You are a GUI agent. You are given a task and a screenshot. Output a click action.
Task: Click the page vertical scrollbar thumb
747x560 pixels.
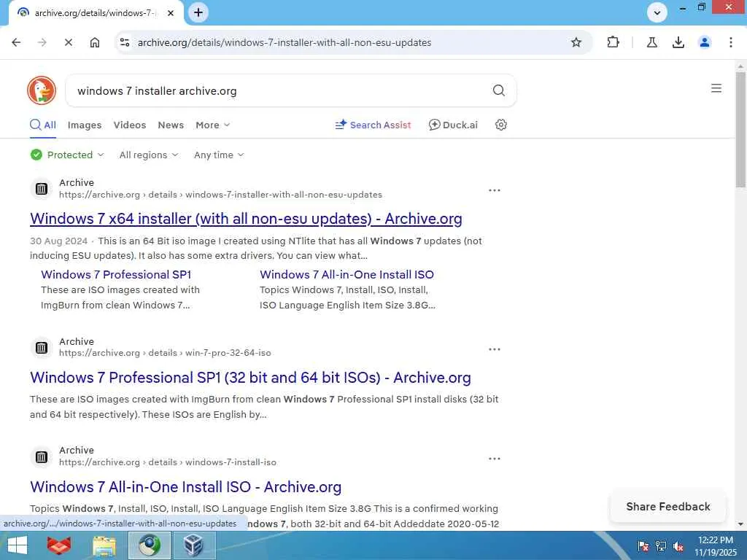pos(740,130)
